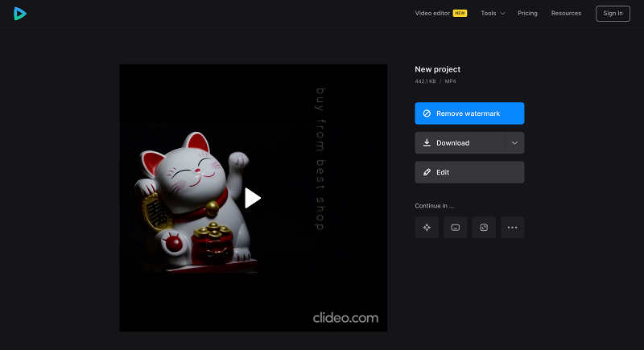Click the New project title
Screen dimensions: 644x350
[437, 69]
